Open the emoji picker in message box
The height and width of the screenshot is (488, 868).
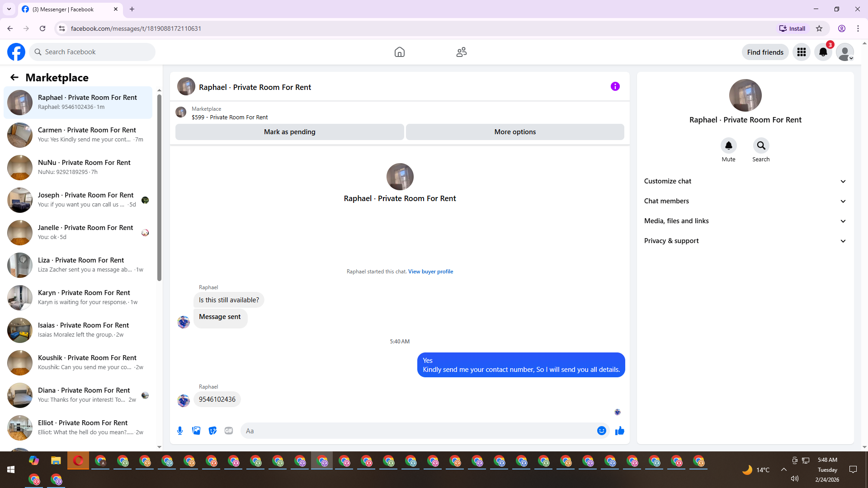click(x=601, y=431)
